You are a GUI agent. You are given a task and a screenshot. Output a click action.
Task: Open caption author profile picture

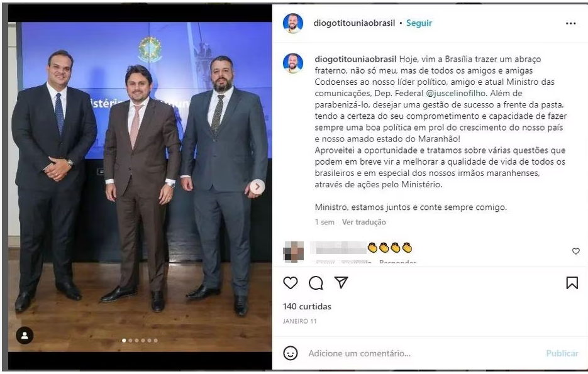(x=293, y=63)
